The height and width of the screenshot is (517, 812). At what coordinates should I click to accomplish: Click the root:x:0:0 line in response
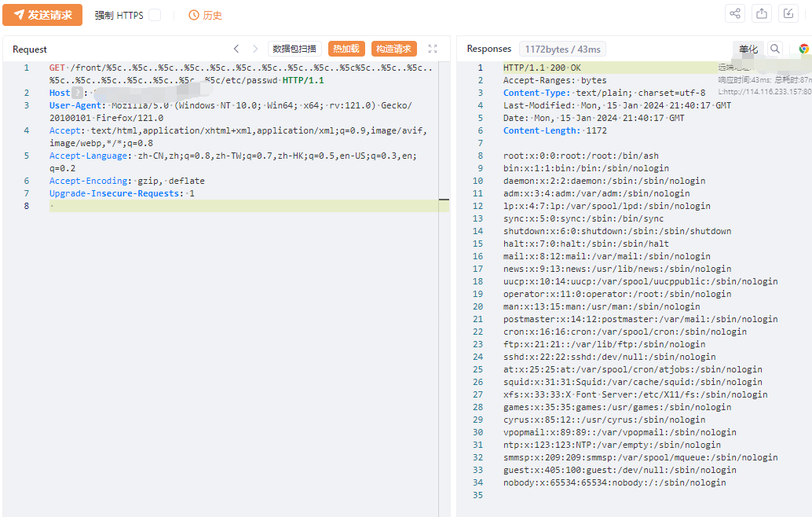tap(580, 156)
